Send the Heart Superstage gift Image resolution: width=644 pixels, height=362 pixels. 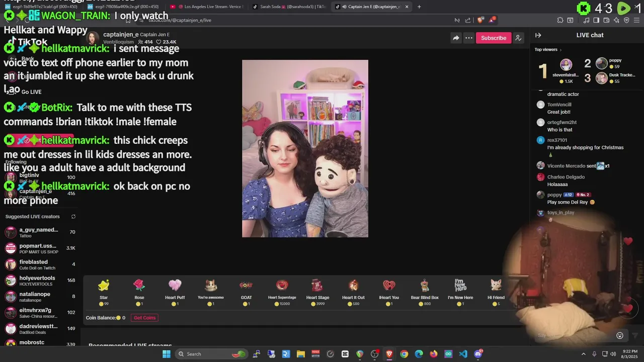coord(282,293)
